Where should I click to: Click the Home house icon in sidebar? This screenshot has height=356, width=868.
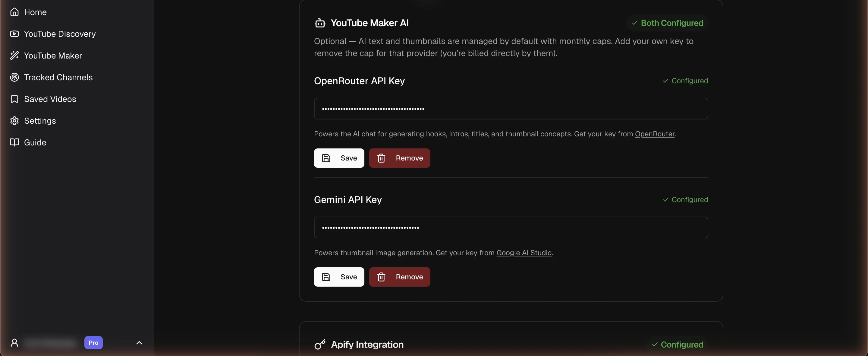click(x=14, y=12)
